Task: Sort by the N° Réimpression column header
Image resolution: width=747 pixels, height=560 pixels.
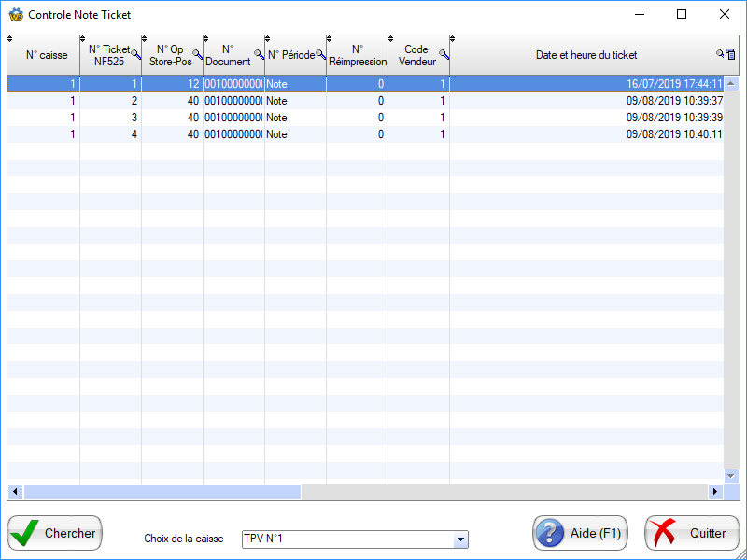Action: click(357, 55)
